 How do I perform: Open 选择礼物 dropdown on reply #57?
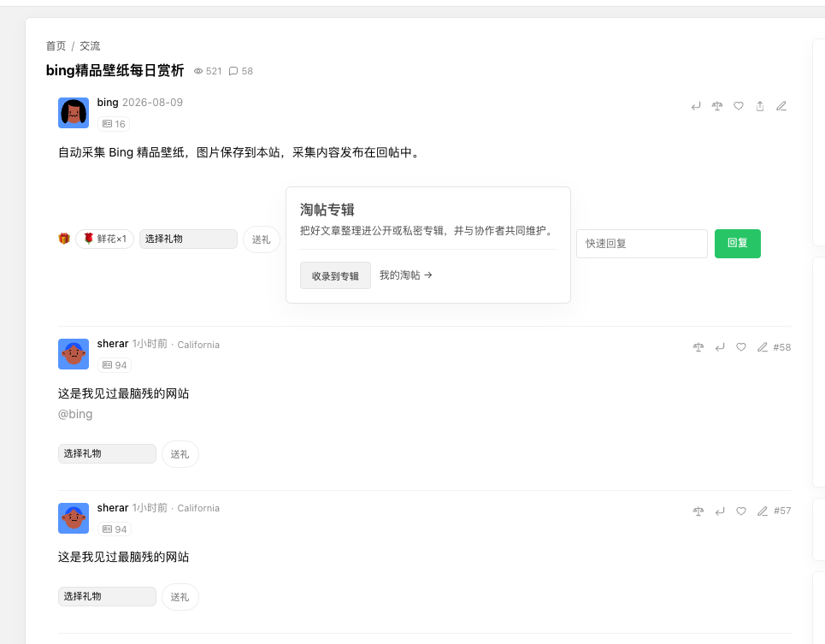pyautogui.click(x=107, y=597)
